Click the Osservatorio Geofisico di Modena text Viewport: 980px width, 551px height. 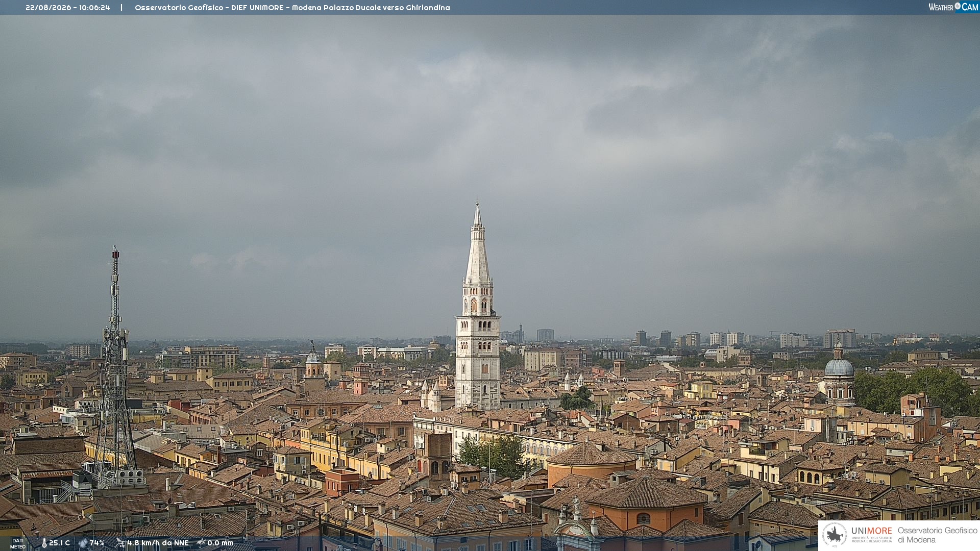coord(937,535)
